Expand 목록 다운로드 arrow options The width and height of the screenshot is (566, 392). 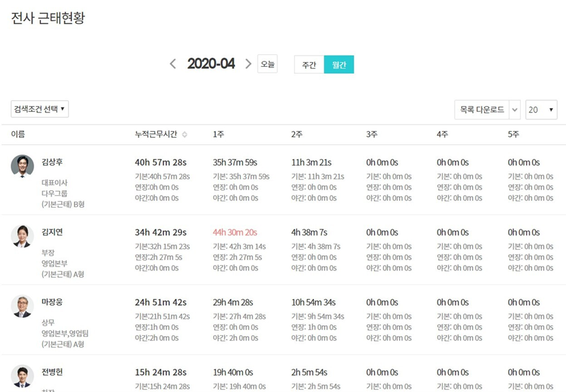pyautogui.click(x=515, y=109)
